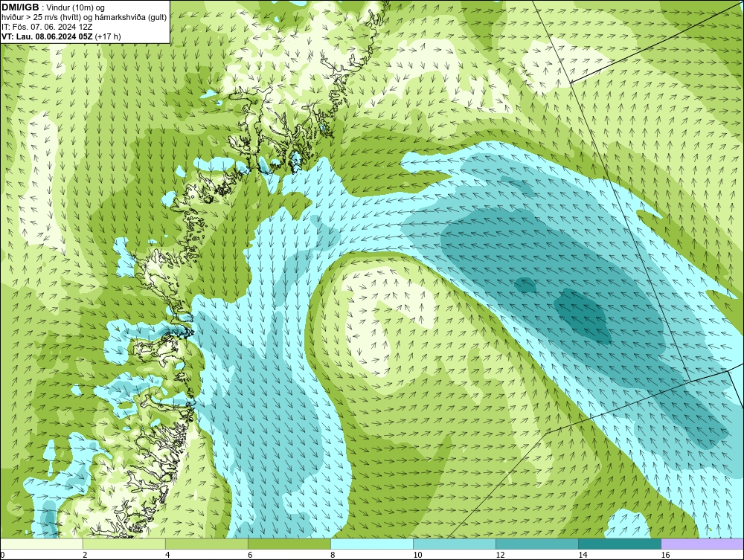Click the 'IT: Fös. 07. 06. 2024 12Z' line
This screenshot has height=560, width=744.
47,27
